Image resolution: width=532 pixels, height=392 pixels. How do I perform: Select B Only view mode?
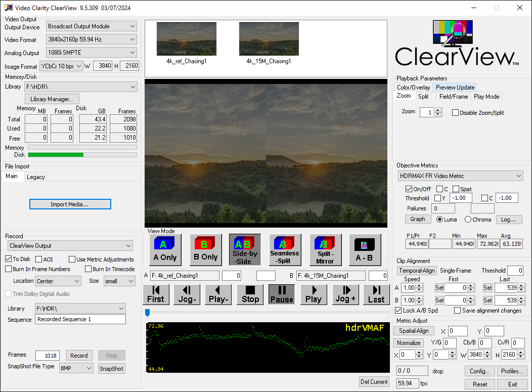206,249
